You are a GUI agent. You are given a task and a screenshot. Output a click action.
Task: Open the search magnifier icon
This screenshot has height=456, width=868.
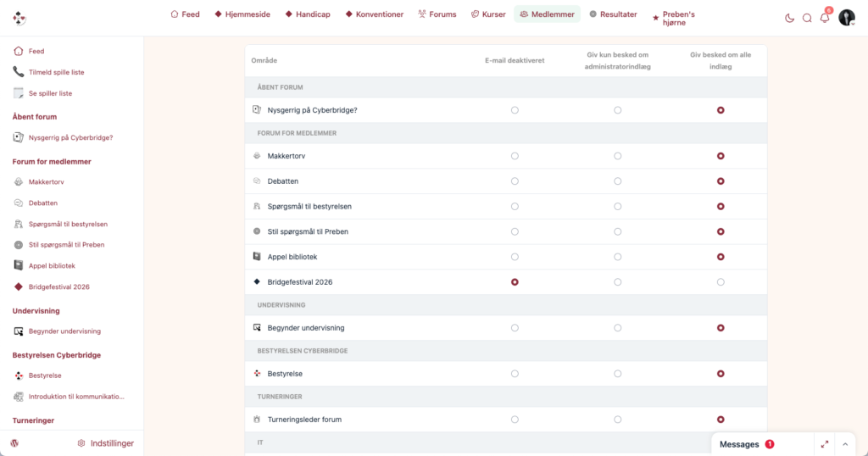pos(807,19)
